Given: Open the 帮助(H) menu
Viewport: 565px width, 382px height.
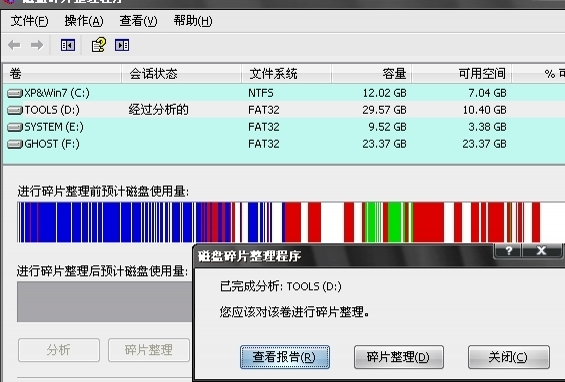Looking at the screenshot, I should [x=193, y=21].
